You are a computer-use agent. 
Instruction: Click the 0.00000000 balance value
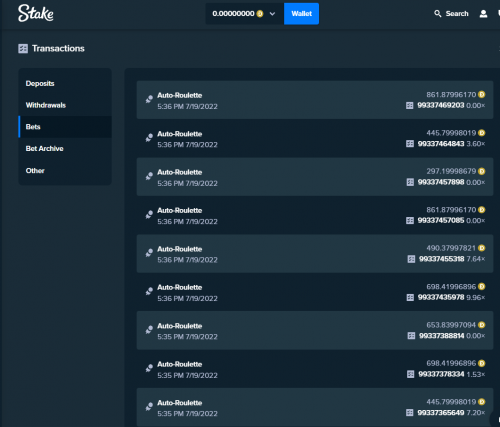pyautogui.click(x=233, y=14)
